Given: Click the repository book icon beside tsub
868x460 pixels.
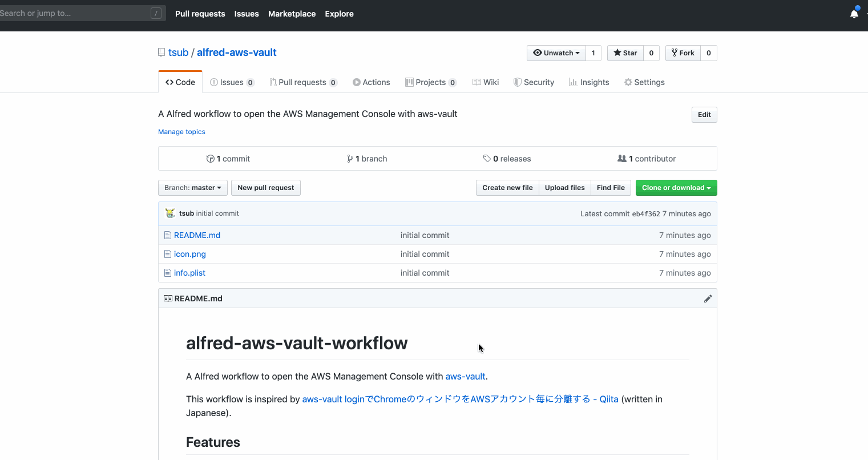Looking at the screenshot, I should [x=162, y=53].
